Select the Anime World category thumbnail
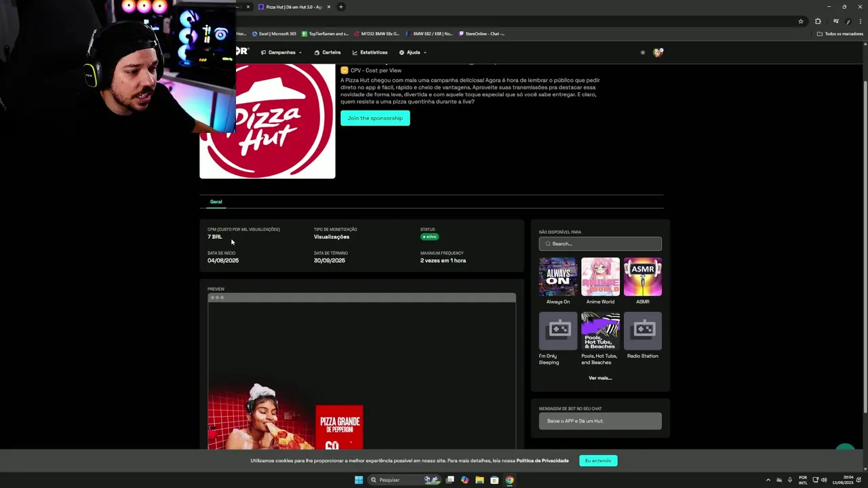This screenshot has height=488, width=868. (x=600, y=277)
